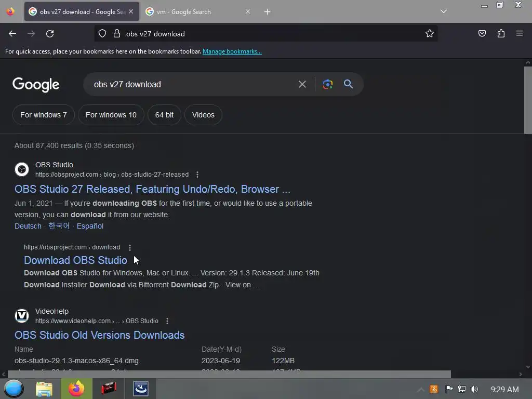Click the Google logo
532x399 pixels.
click(x=36, y=85)
